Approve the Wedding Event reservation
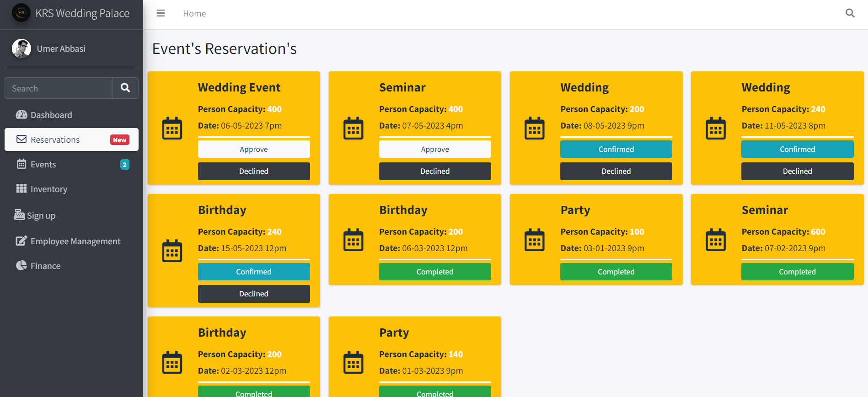 pos(254,149)
